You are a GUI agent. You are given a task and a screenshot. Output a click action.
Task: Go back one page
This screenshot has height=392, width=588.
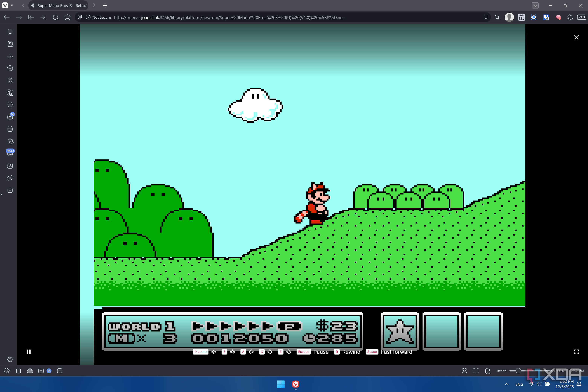[6, 17]
